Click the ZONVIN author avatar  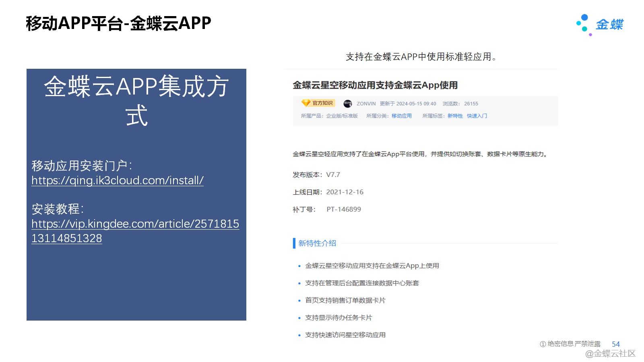(x=348, y=104)
